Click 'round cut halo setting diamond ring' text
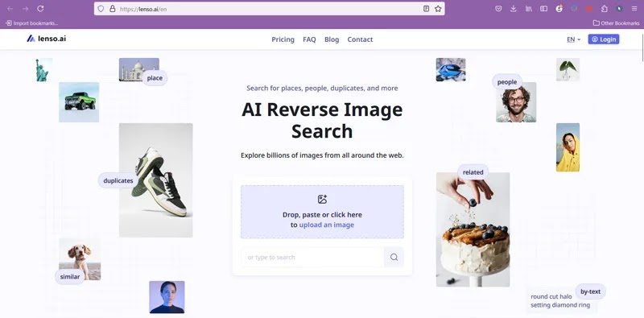The height and width of the screenshot is (318, 644). (560, 301)
